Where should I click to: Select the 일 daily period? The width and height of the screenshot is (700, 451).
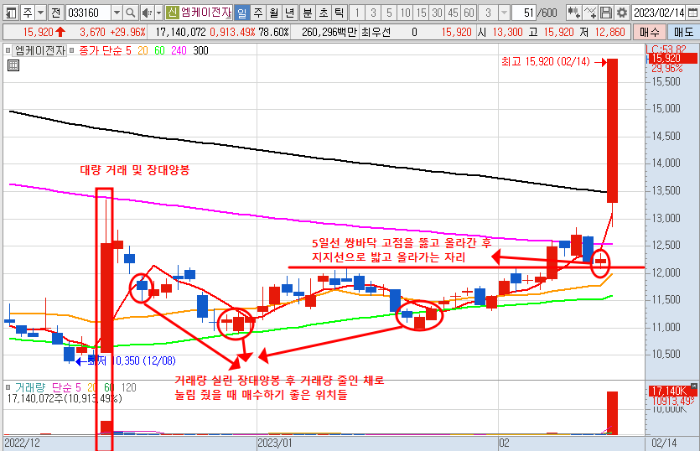click(x=242, y=13)
